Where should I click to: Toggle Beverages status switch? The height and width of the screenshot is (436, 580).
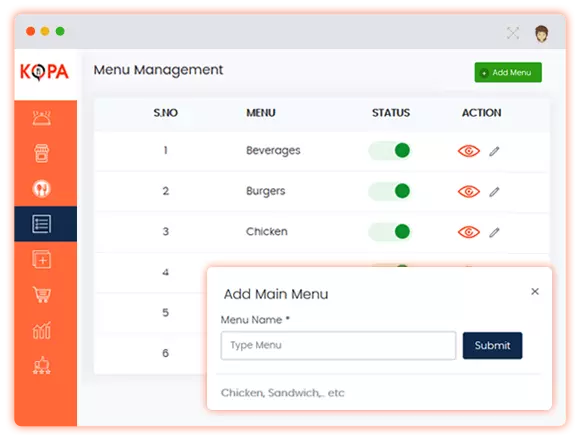(x=390, y=151)
